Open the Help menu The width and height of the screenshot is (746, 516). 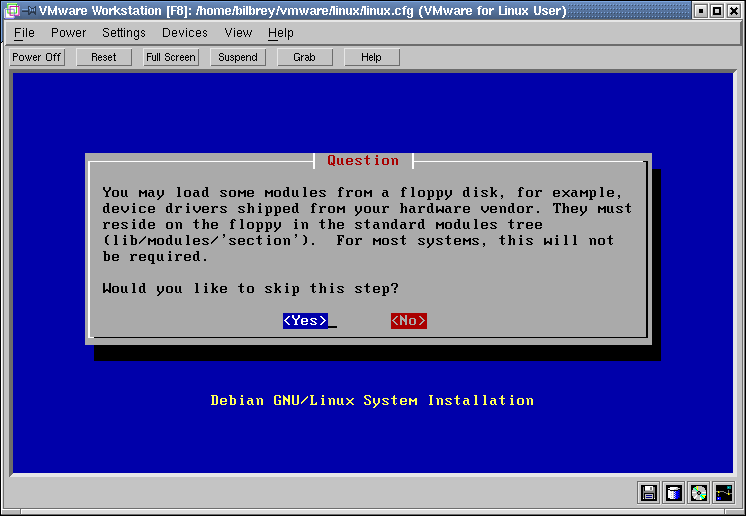point(281,33)
